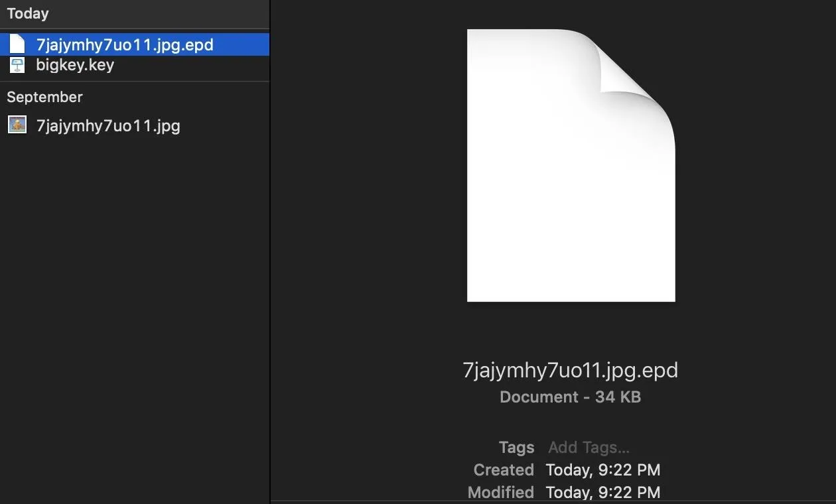This screenshot has width=836, height=504.
Task: Click the September group header
Action: tap(44, 97)
